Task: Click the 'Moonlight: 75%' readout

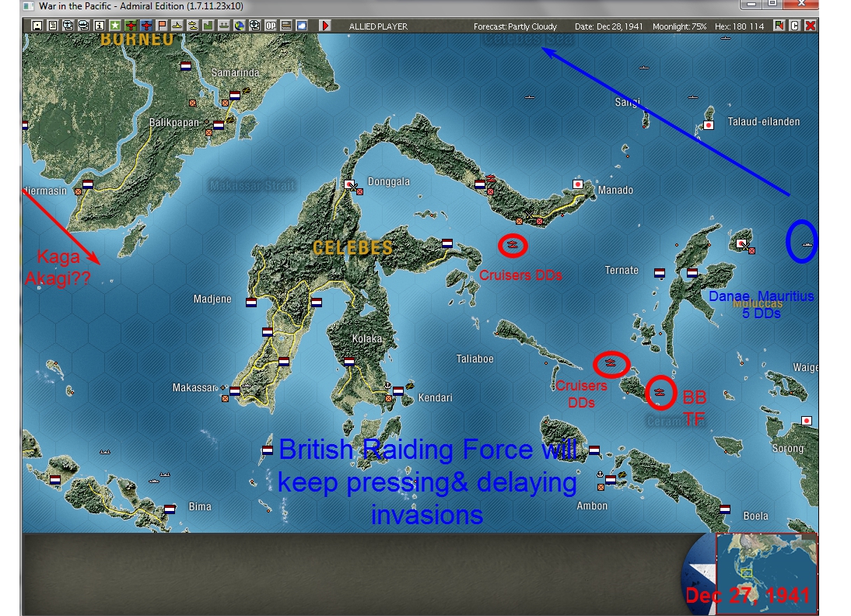Action: [680, 26]
